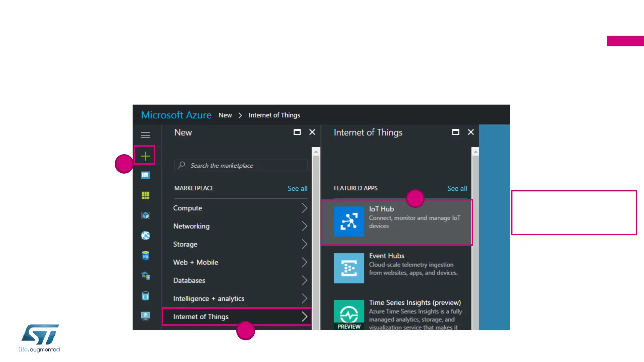The image size is (644, 362).
Task: Click the New breadcrumb in the top bar
Action: click(225, 115)
